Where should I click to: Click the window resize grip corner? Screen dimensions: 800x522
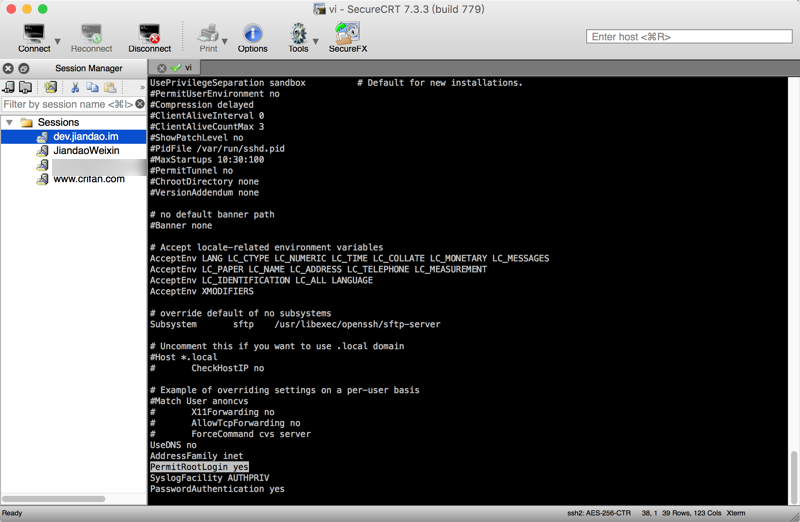tap(794, 516)
